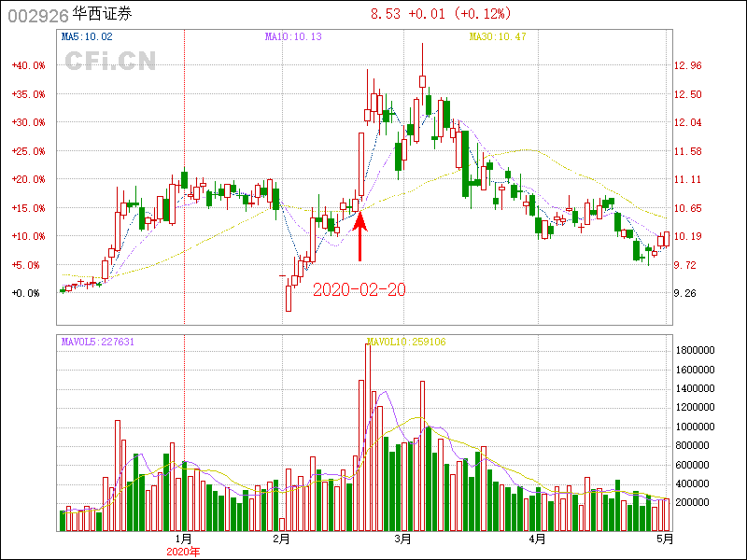
Task: Click the lowest February candlestick below +0.0%
Action: 289,298
